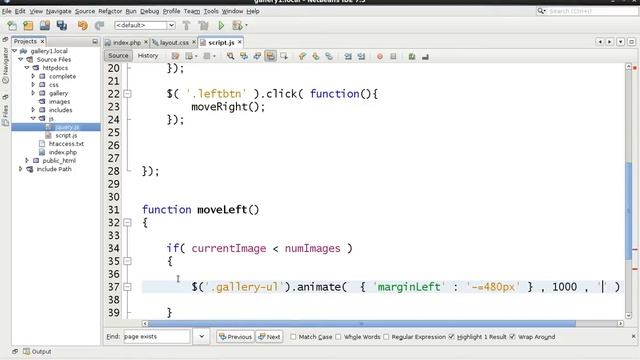
Task: Select script.js in the project tree
Action: [x=66, y=135]
